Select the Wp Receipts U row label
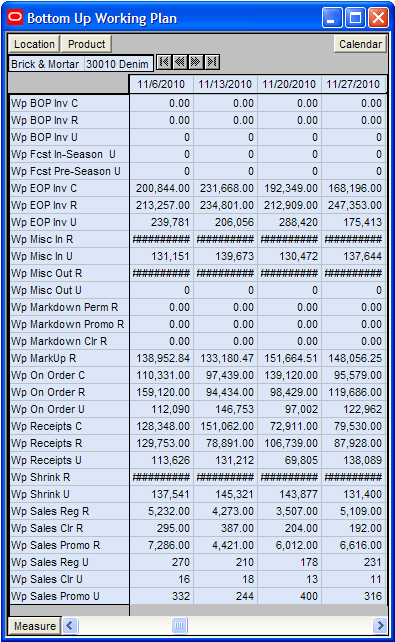Screen dimensions: 395x642 69,460
